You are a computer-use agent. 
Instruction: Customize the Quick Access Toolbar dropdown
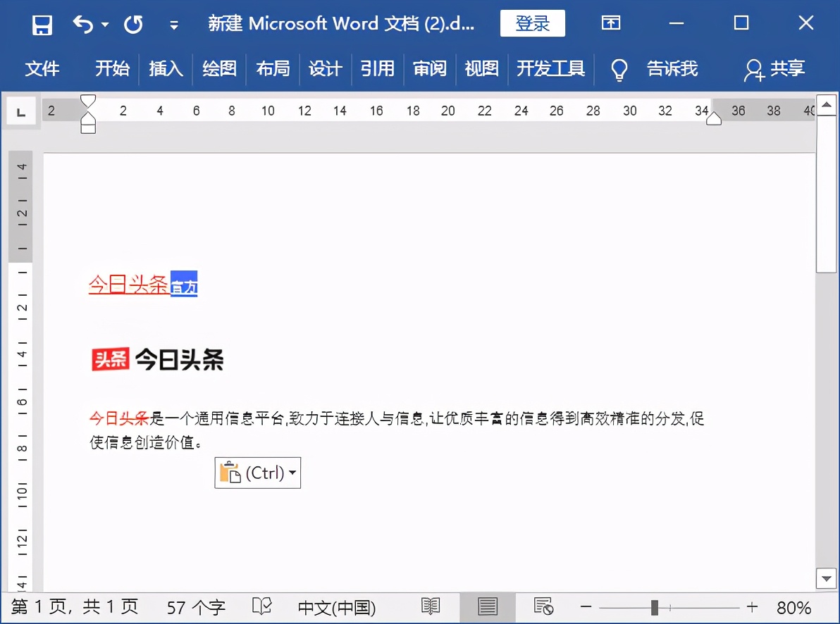[174, 25]
